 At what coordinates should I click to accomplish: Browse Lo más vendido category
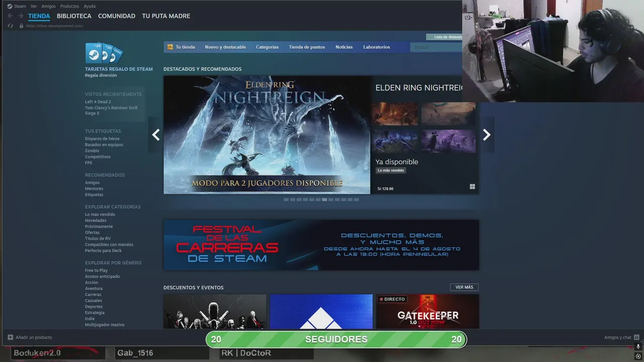point(100,214)
